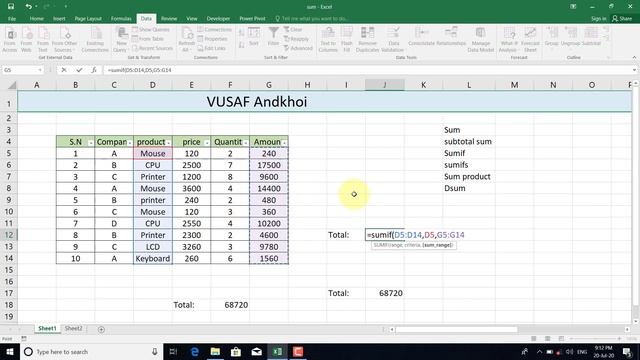The image size is (640, 360).
Task: Switch to the Power Pivot tab
Action: coord(252,18)
